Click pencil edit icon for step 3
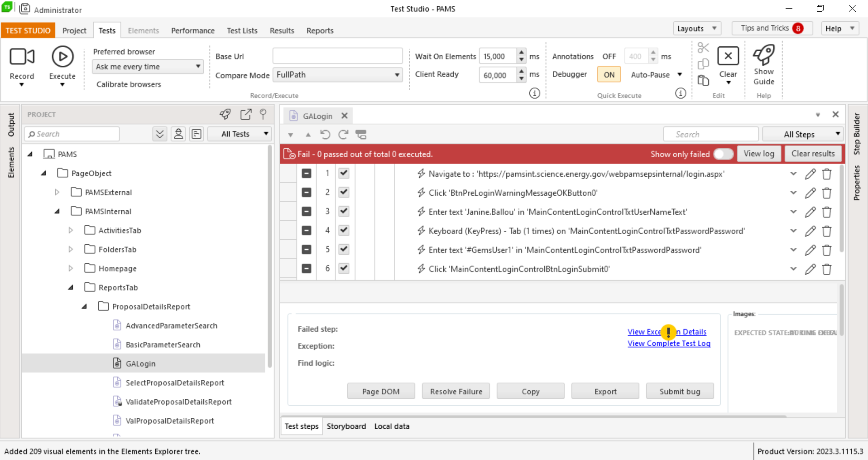868x460 pixels. point(810,212)
